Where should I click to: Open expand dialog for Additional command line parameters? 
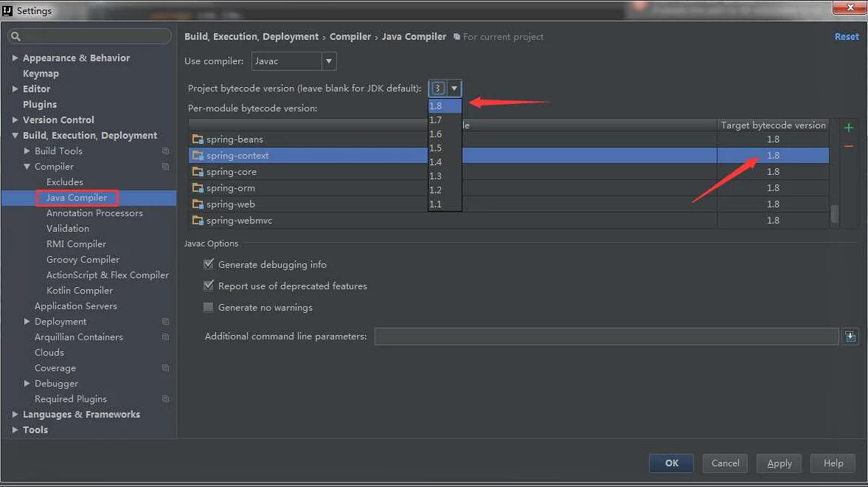point(850,336)
